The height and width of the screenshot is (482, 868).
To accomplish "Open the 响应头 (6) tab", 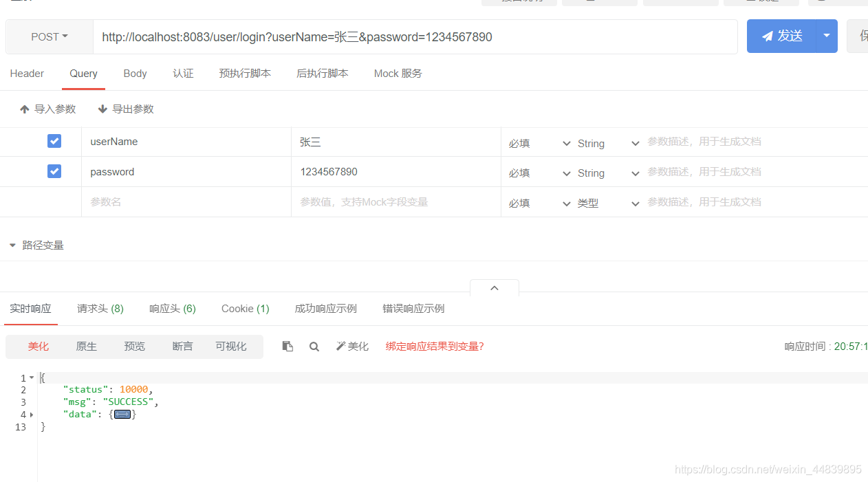I will 173,309.
